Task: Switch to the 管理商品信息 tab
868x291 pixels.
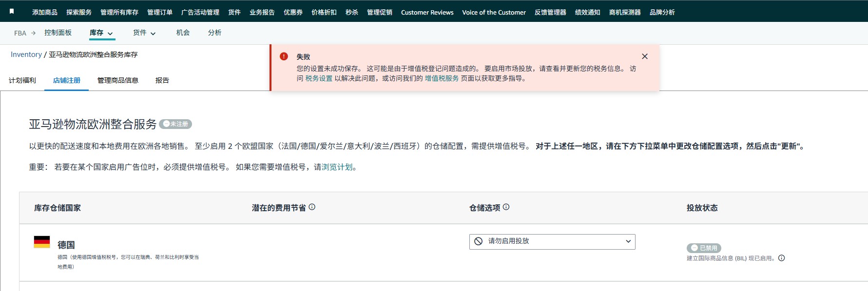Action: [117, 80]
